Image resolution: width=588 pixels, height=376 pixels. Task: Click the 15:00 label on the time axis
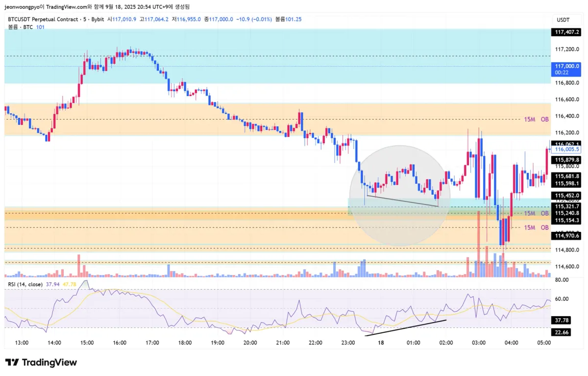click(87, 343)
